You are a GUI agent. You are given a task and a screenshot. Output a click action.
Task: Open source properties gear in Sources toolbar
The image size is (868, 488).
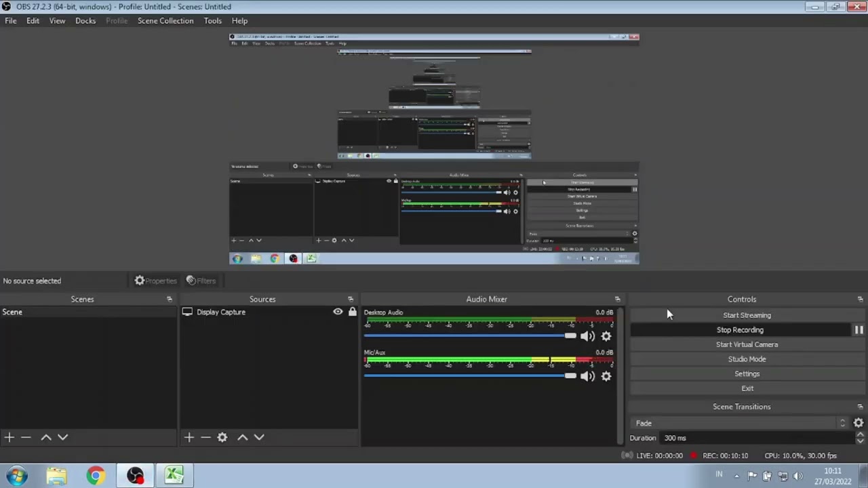pos(222,437)
